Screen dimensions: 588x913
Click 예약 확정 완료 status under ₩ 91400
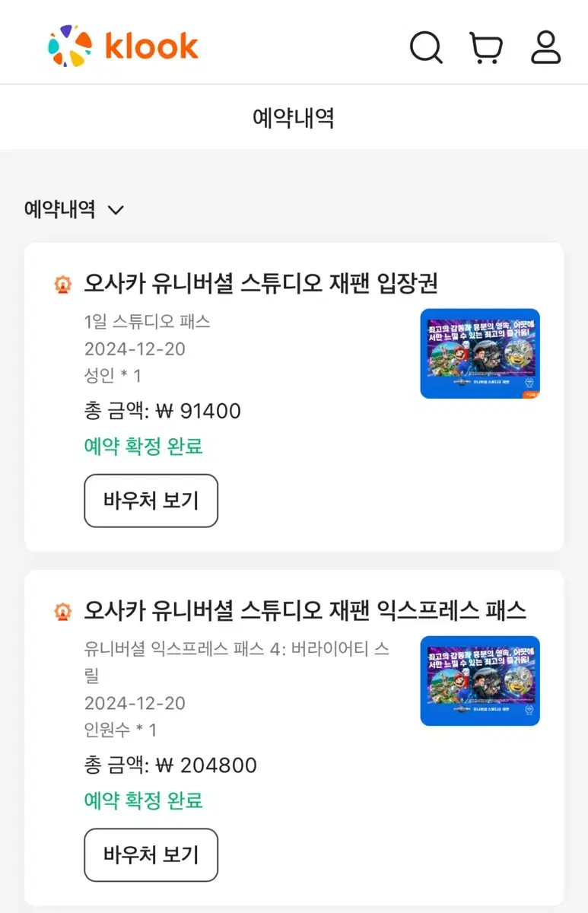coord(143,446)
